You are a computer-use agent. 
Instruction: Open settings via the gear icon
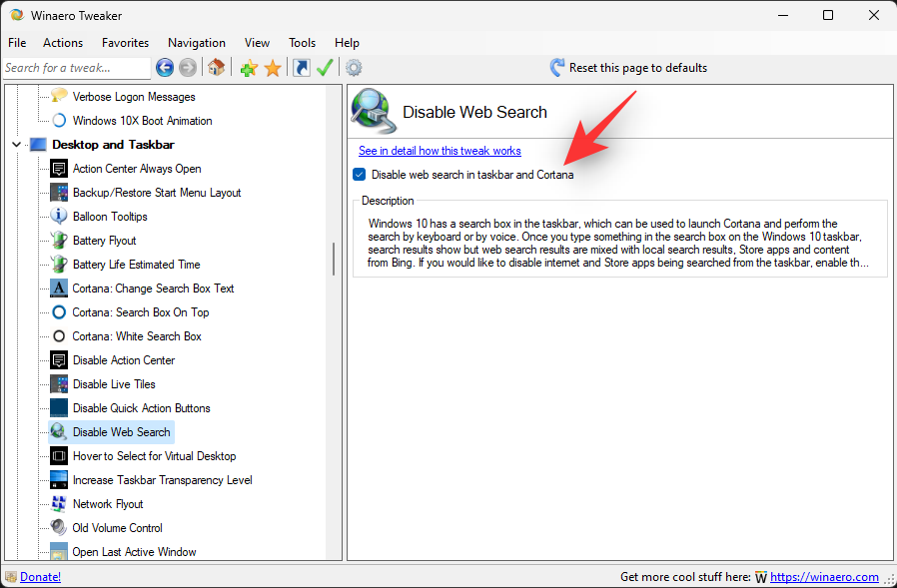click(353, 67)
